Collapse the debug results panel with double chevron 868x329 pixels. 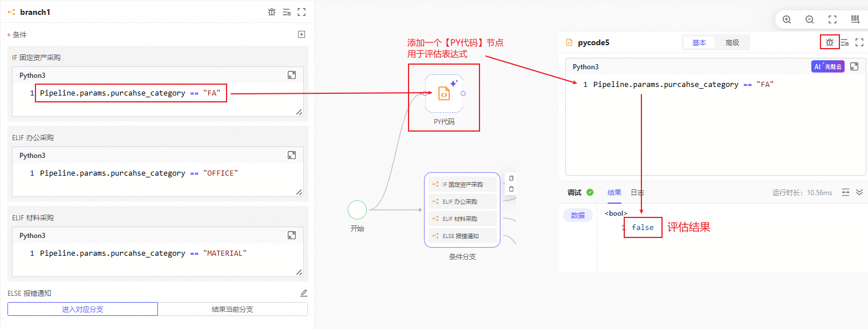coord(859,192)
